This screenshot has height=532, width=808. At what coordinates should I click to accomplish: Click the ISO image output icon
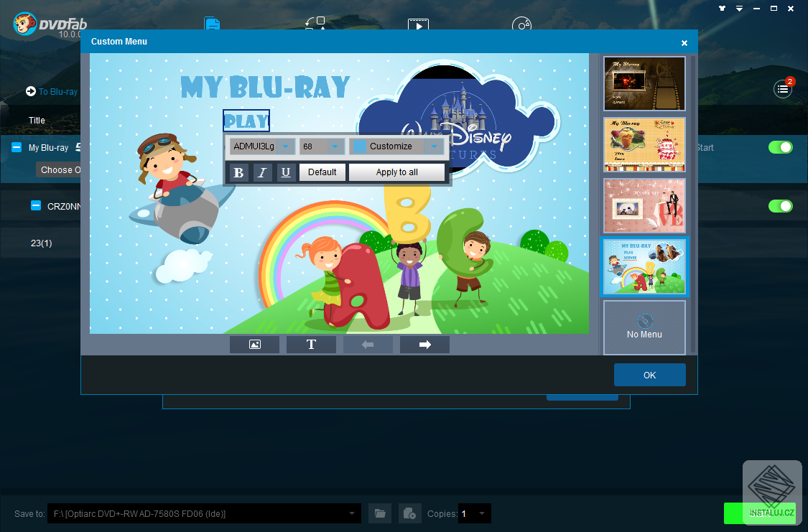[x=409, y=513]
